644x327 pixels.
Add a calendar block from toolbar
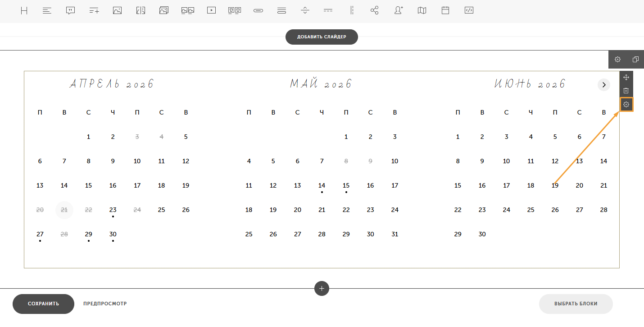coord(445,10)
